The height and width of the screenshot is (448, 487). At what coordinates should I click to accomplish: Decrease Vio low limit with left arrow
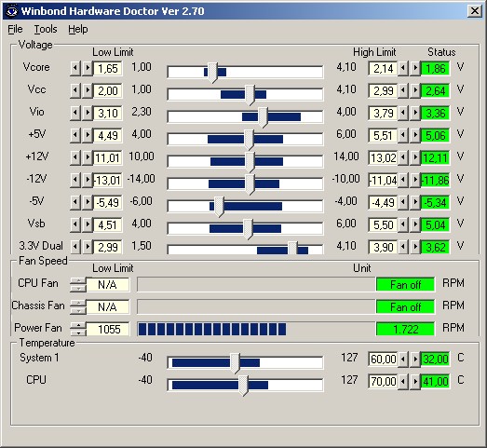click(75, 113)
